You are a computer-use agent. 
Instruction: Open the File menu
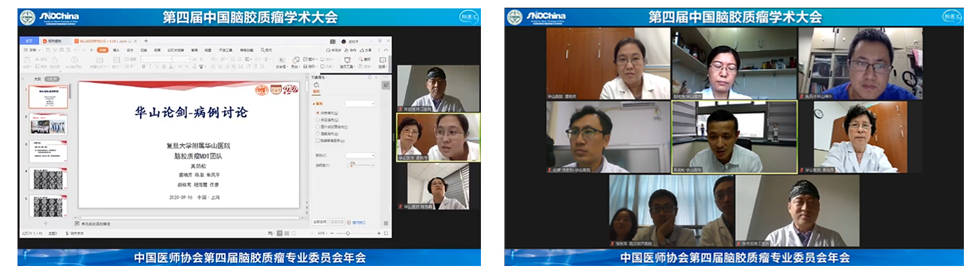click(31, 50)
